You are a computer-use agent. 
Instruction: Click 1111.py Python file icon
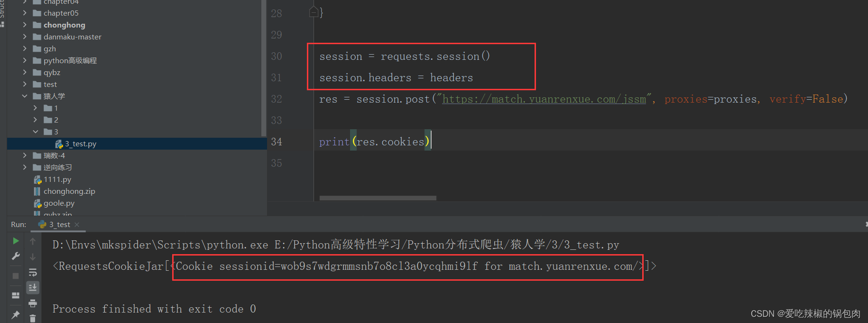tap(37, 180)
